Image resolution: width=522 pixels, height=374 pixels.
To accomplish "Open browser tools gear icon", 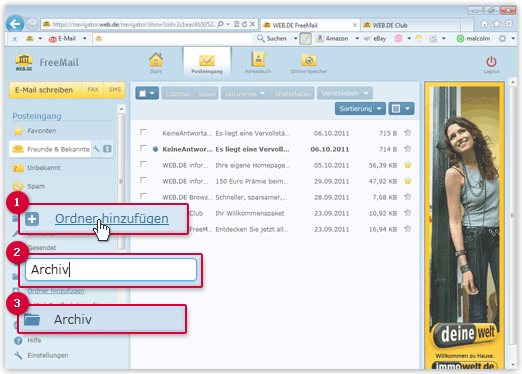I will pyautogui.click(x=509, y=24).
